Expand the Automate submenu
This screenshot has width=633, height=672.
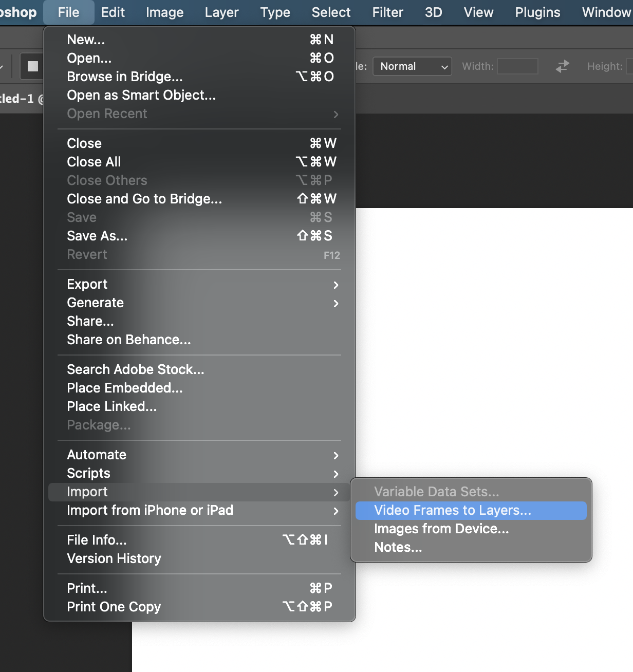pos(199,455)
